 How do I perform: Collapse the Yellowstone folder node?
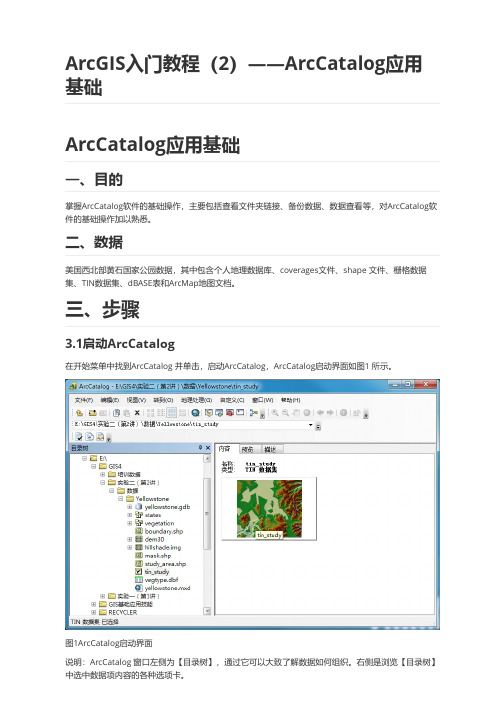[121, 499]
